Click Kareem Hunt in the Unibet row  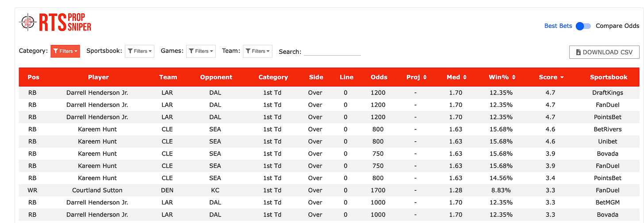click(97, 141)
